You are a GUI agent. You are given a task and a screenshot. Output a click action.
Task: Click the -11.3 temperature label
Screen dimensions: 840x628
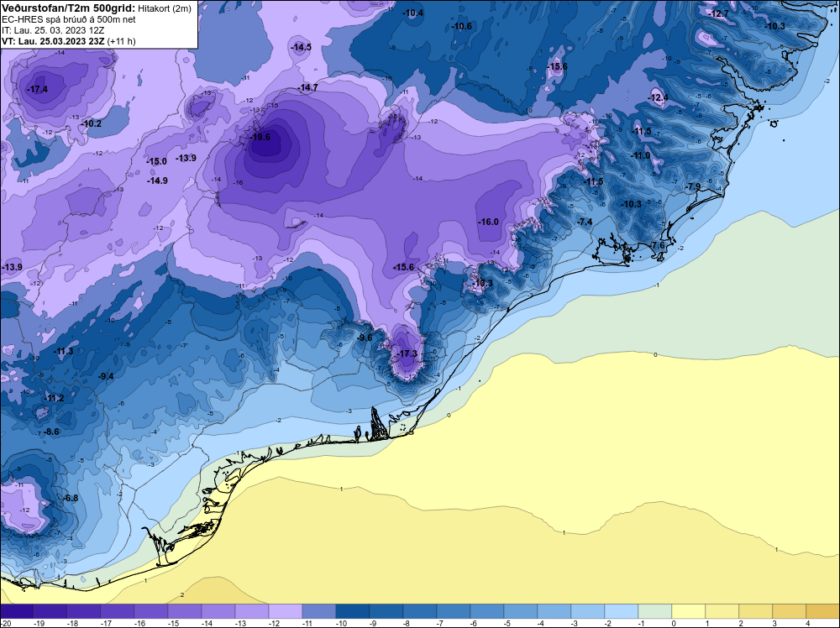pyautogui.click(x=63, y=351)
